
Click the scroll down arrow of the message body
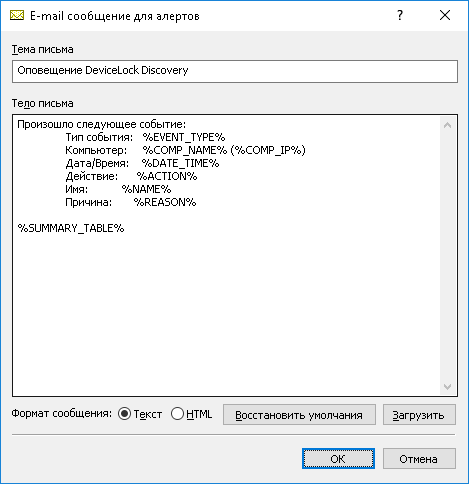coord(448,386)
